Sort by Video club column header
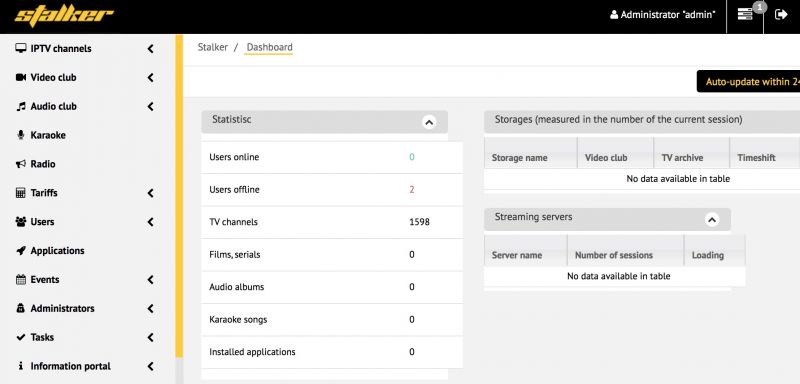The height and width of the screenshot is (384, 800). [x=615, y=153]
